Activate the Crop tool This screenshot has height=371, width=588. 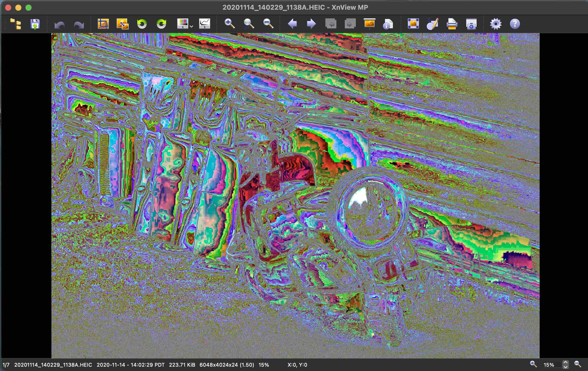(103, 24)
